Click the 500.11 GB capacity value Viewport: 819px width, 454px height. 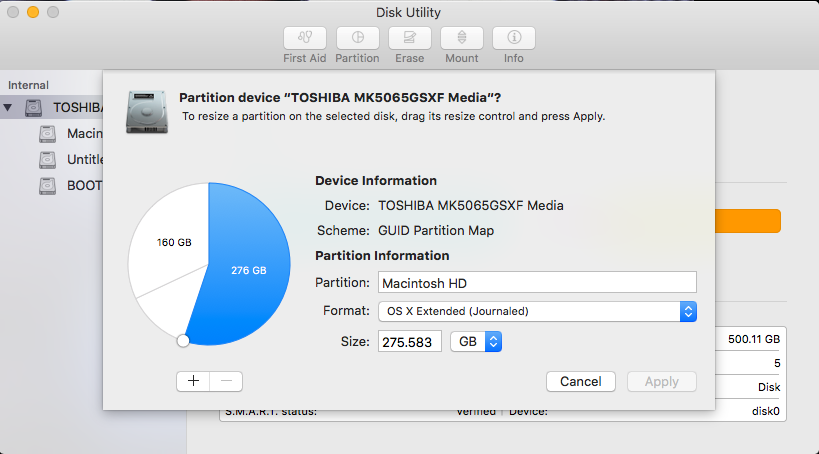(x=754, y=339)
